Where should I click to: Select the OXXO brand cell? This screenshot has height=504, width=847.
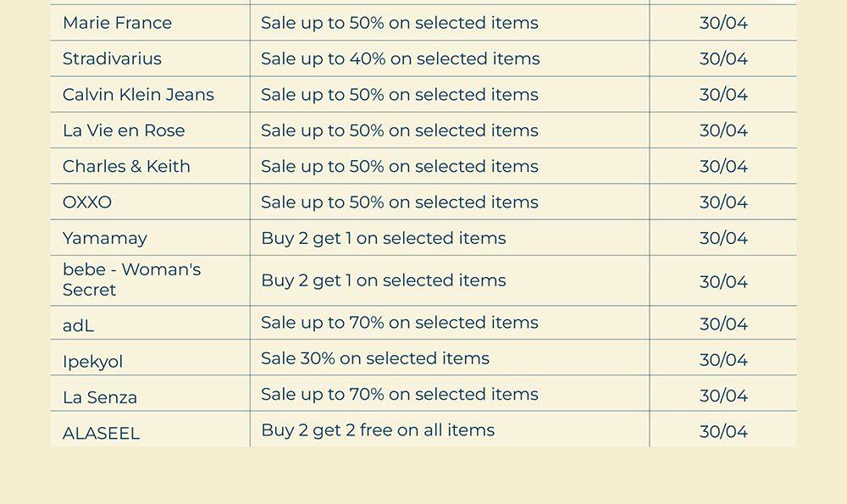pyautogui.click(x=87, y=202)
